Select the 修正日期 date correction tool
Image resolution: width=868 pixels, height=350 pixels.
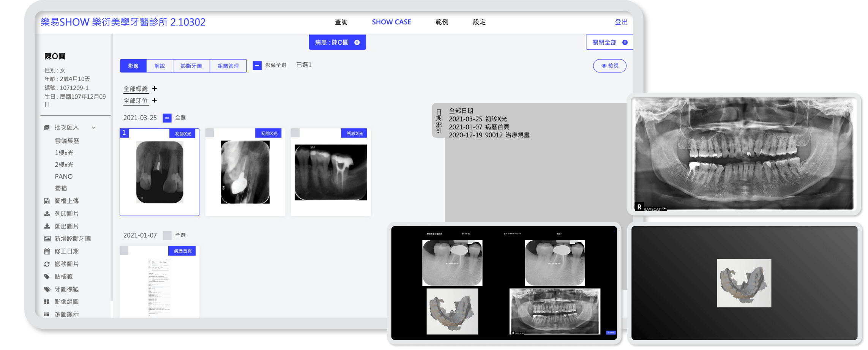tap(66, 251)
